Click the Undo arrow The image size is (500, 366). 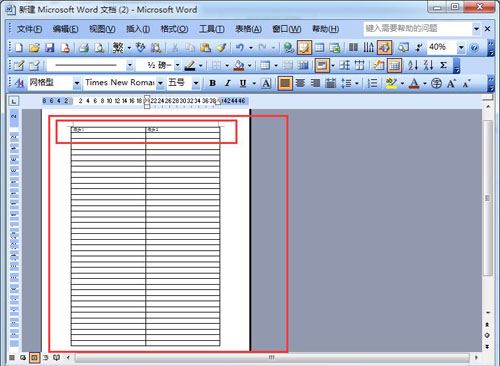(240, 48)
